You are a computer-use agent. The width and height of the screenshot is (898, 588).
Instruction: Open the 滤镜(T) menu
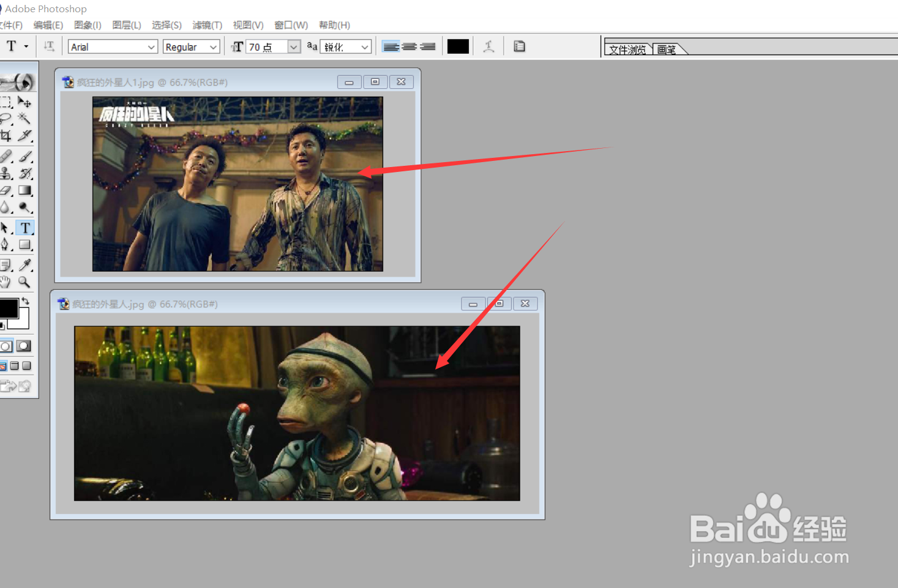click(x=207, y=25)
